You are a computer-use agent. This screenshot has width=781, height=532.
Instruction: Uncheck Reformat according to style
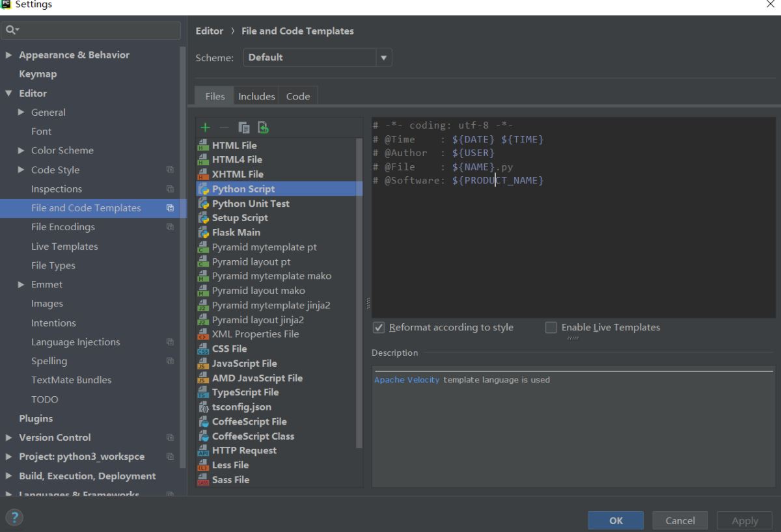379,328
